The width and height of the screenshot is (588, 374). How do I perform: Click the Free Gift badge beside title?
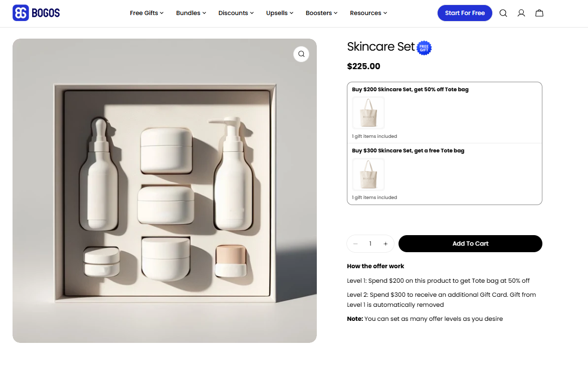point(424,48)
